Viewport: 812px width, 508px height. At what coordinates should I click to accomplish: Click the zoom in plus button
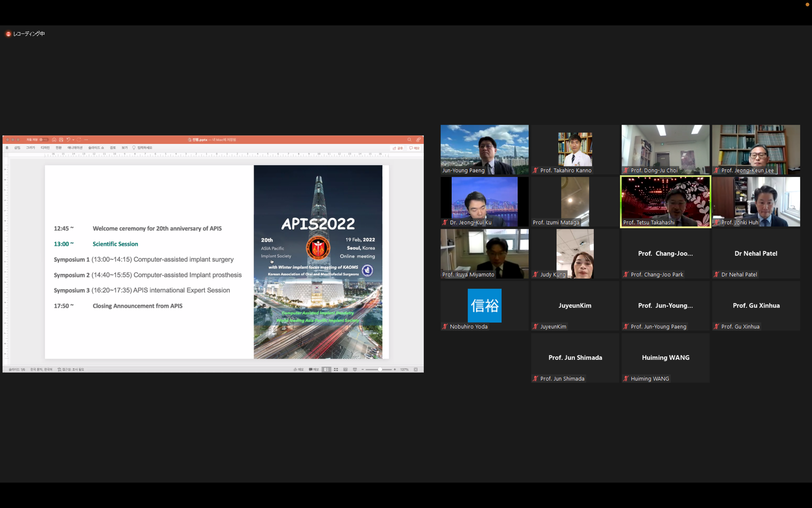[395, 370]
